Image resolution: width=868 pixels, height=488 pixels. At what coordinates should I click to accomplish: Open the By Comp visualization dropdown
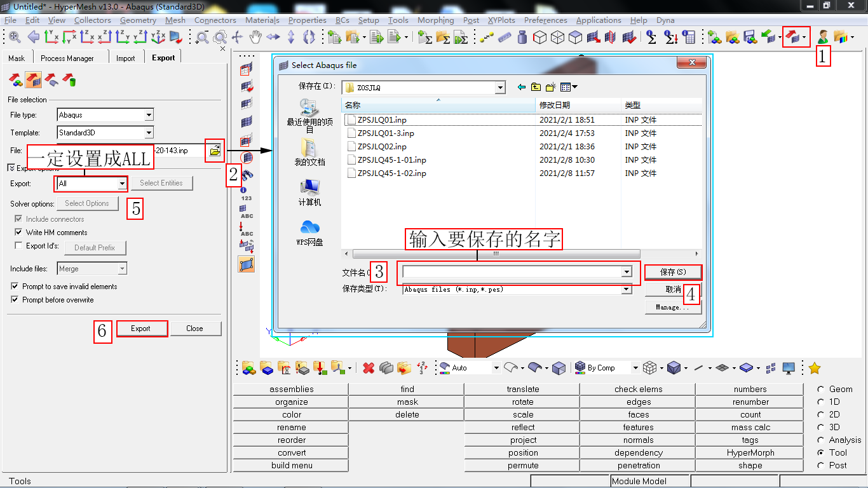click(x=635, y=368)
